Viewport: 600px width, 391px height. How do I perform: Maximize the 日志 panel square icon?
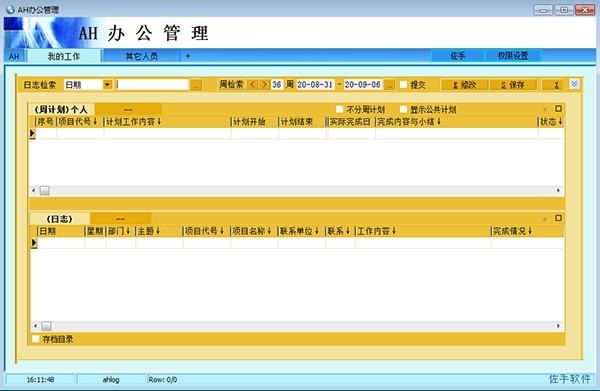558,218
